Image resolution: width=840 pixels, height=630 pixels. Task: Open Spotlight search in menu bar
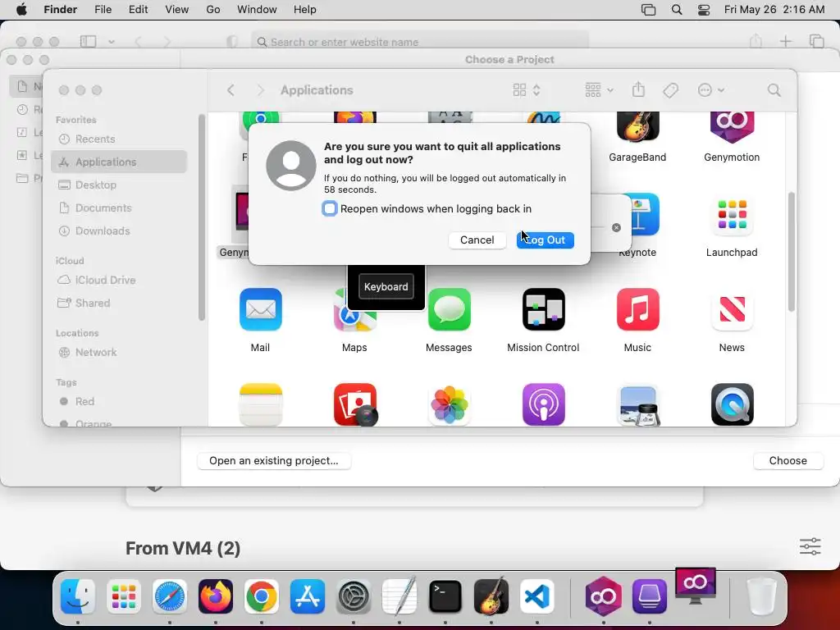pyautogui.click(x=677, y=10)
